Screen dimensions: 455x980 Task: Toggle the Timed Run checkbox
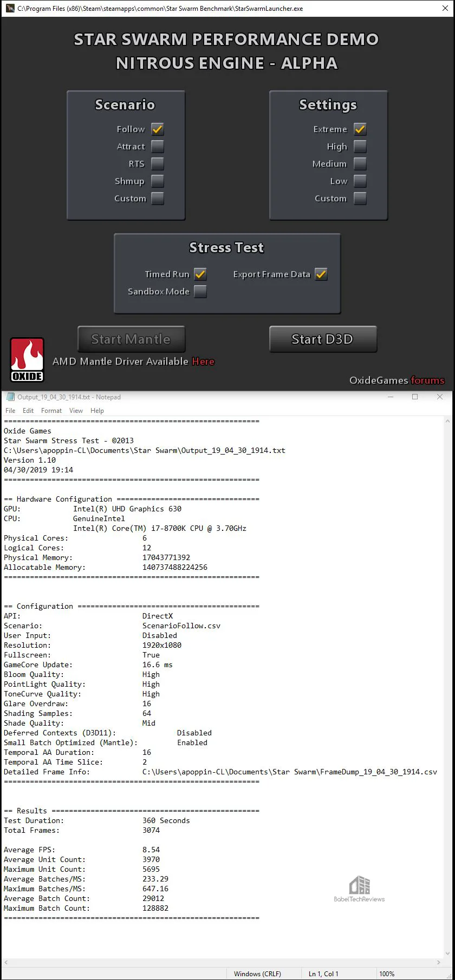pyautogui.click(x=200, y=274)
